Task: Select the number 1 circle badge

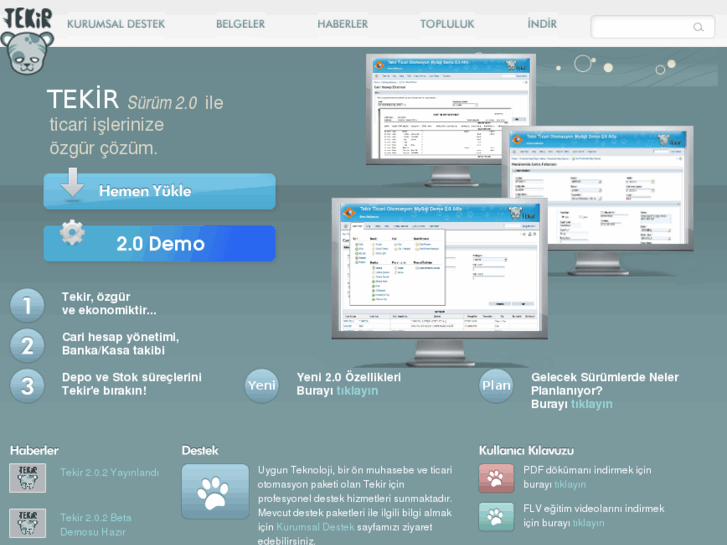Action: click(x=27, y=305)
